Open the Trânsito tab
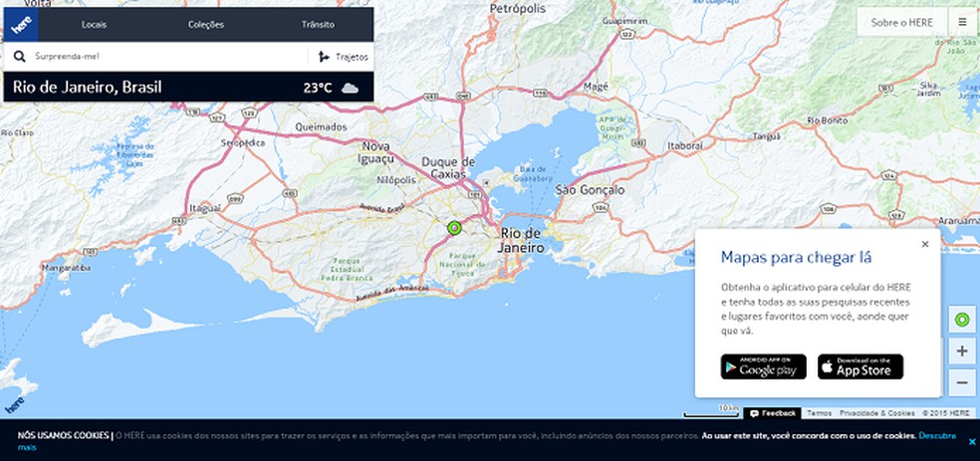This screenshot has width=980, height=461. click(x=318, y=24)
